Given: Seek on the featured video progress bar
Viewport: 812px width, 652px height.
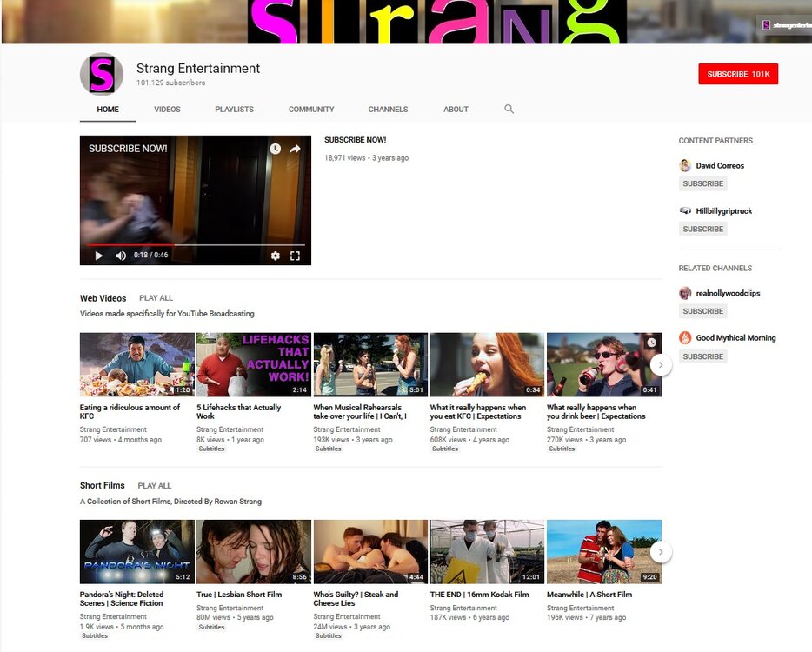Looking at the screenshot, I should tap(196, 244).
